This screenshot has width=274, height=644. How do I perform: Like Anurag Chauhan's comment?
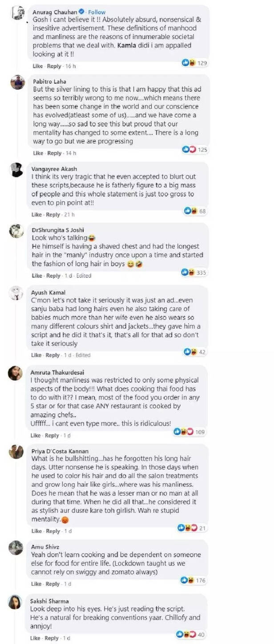coord(37,66)
